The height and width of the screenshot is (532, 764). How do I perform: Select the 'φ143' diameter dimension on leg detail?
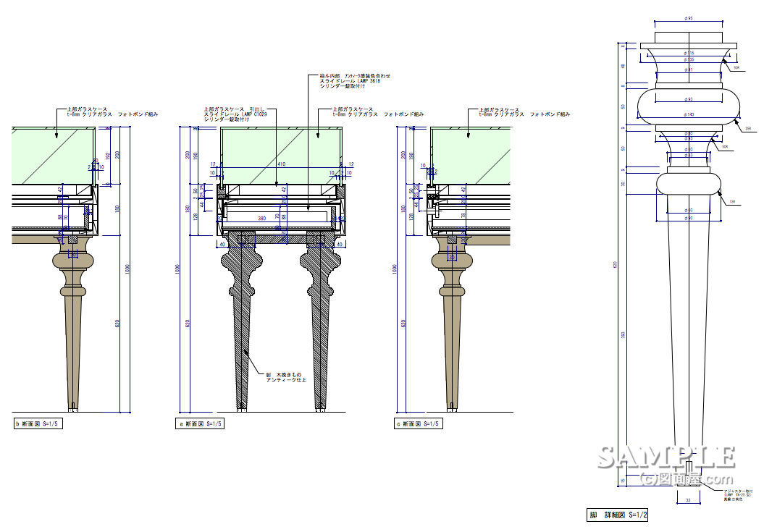[x=689, y=114]
